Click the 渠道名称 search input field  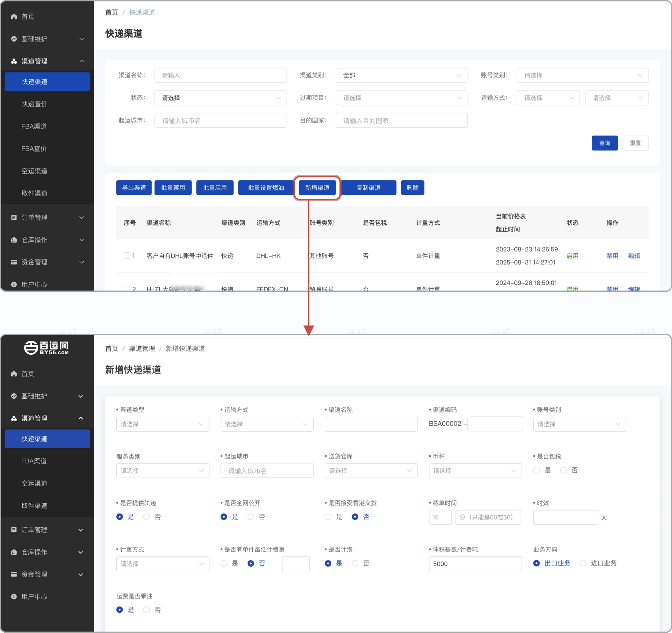[x=220, y=75]
